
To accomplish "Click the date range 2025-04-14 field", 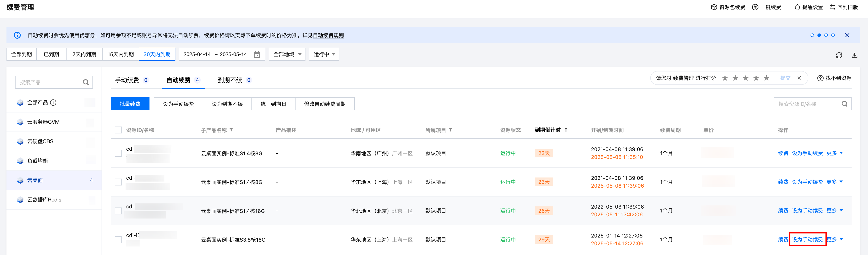I will tap(197, 54).
